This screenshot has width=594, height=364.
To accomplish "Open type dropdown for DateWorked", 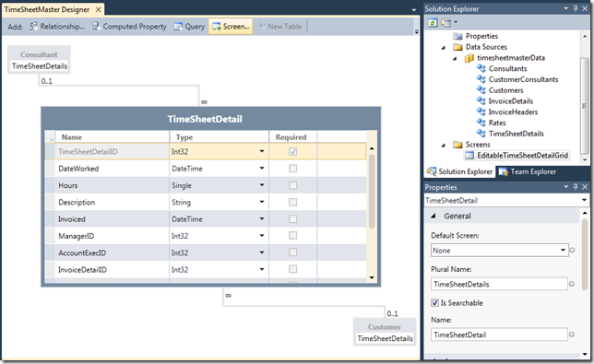I will click(x=262, y=168).
